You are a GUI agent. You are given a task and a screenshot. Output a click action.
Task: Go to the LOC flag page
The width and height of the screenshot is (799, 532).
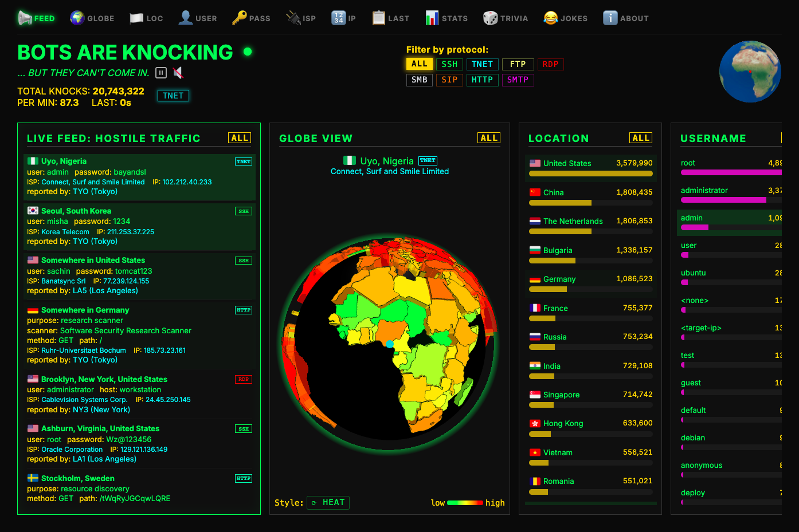coord(146,18)
